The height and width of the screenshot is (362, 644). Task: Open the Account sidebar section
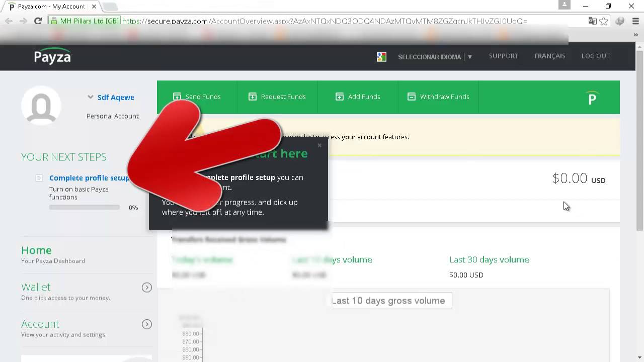(x=40, y=324)
